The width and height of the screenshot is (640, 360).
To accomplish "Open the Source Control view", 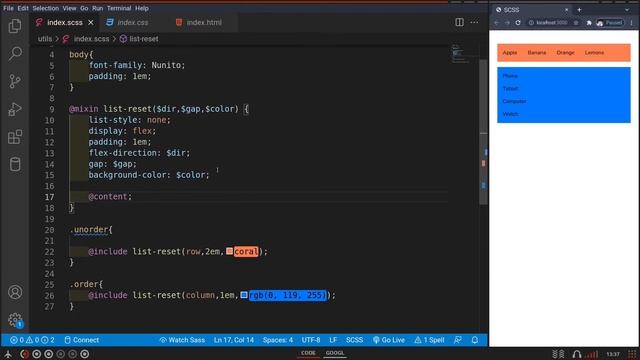I will [15, 81].
